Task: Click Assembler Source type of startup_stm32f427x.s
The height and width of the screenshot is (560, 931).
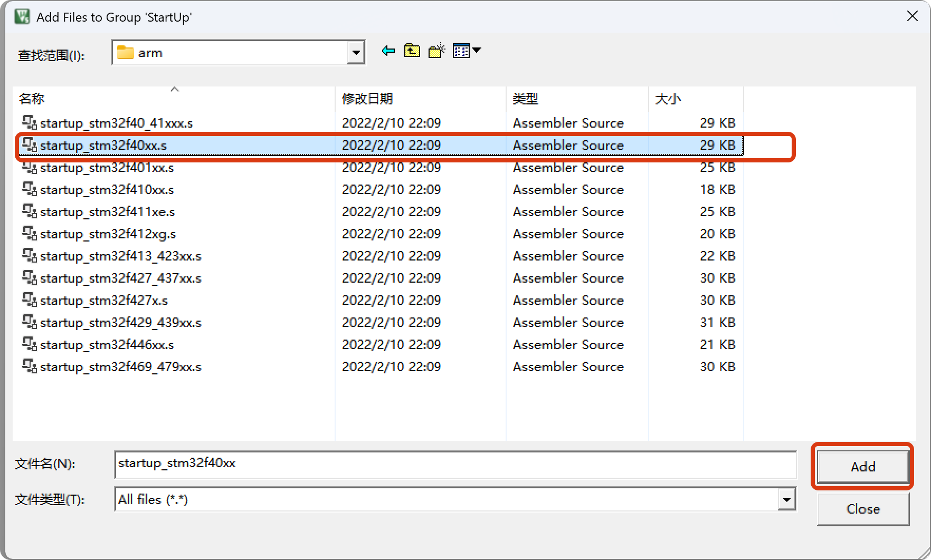Action: pos(568,300)
